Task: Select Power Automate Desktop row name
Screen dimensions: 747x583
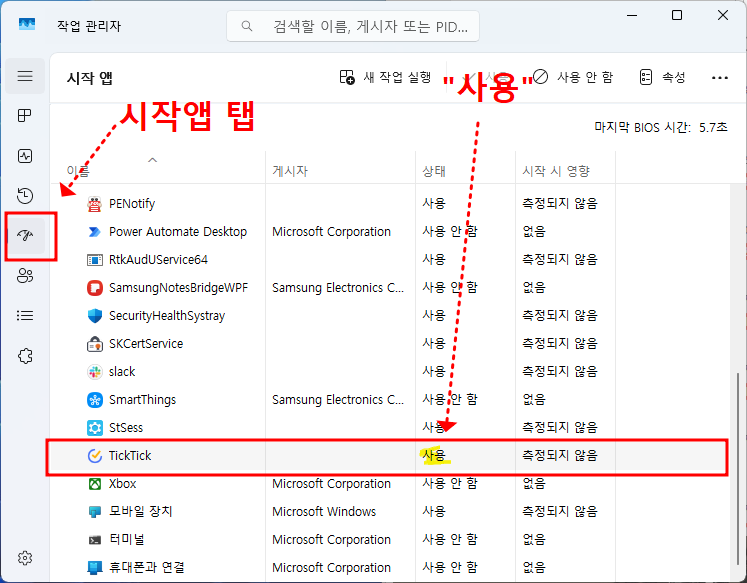Action: tap(178, 232)
